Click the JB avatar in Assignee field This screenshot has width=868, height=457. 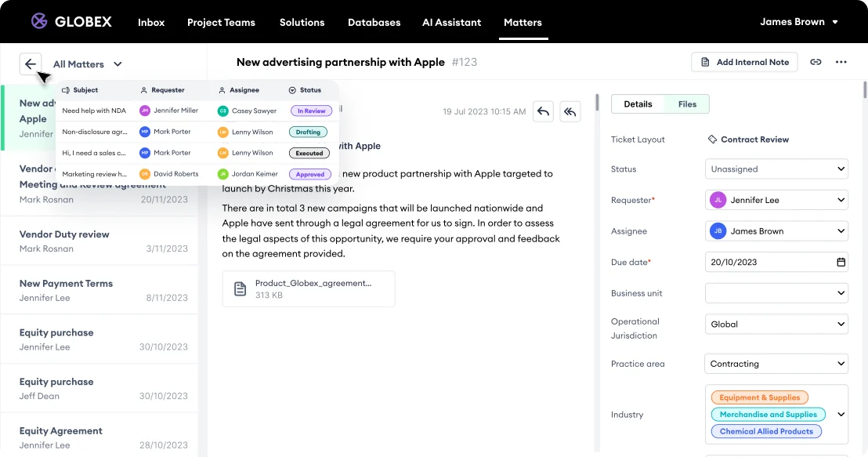point(718,231)
